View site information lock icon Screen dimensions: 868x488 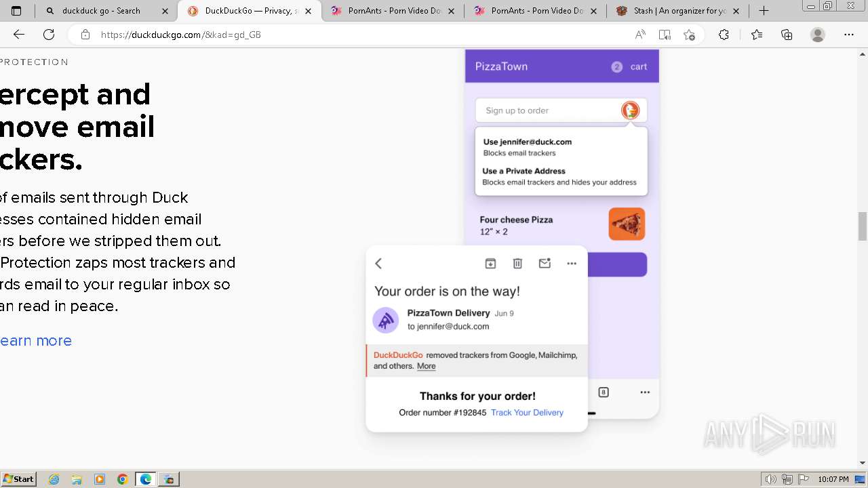(x=85, y=35)
